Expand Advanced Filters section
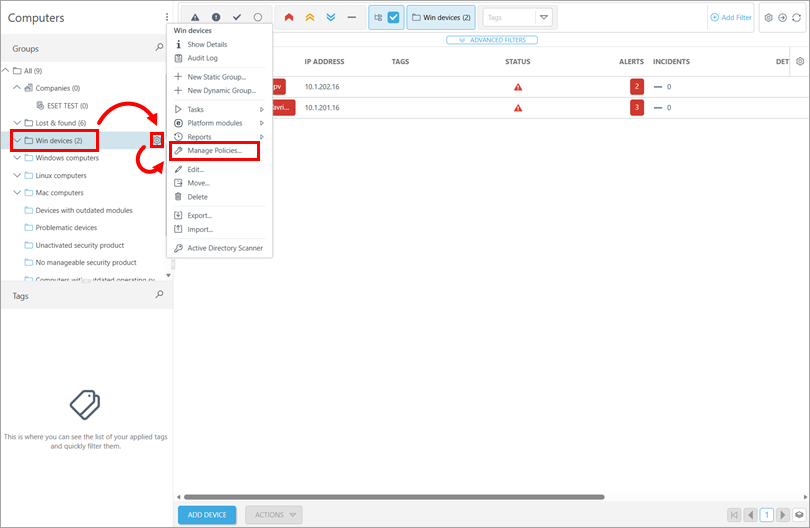 pyautogui.click(x=492, y=40)
